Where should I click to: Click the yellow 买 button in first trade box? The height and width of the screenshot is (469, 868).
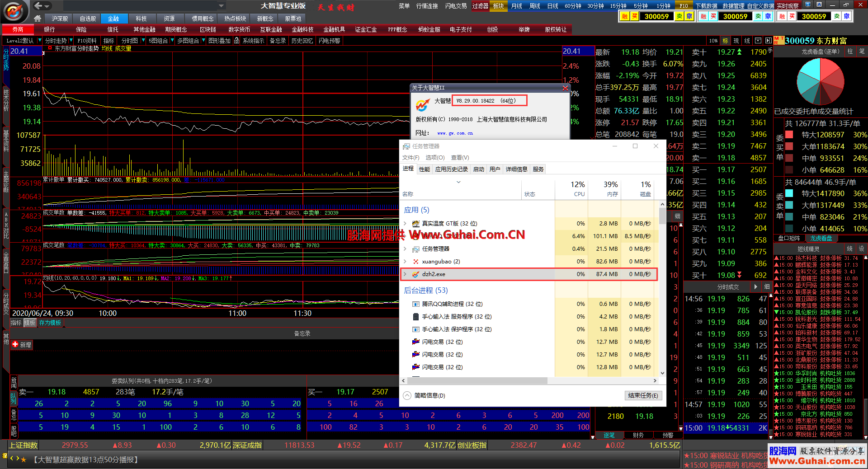[x=635, y=16]
